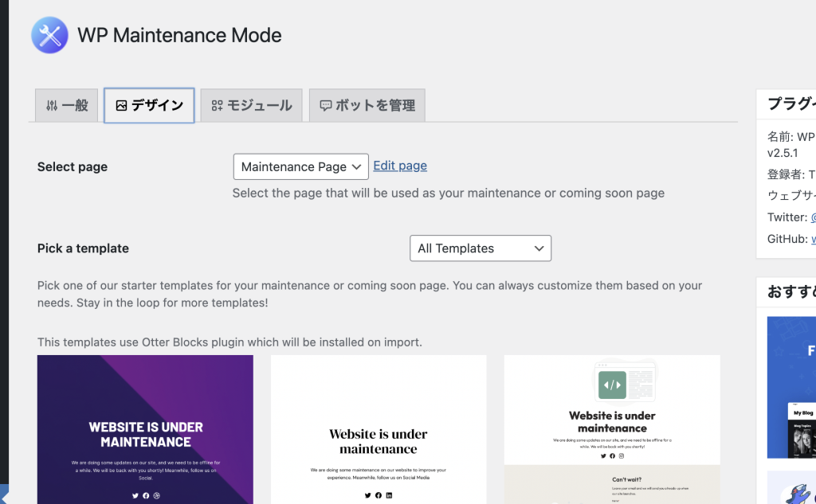816x504 pixels.
Task: Open the モジュール modules tab
Action: (x=251, y=105)
